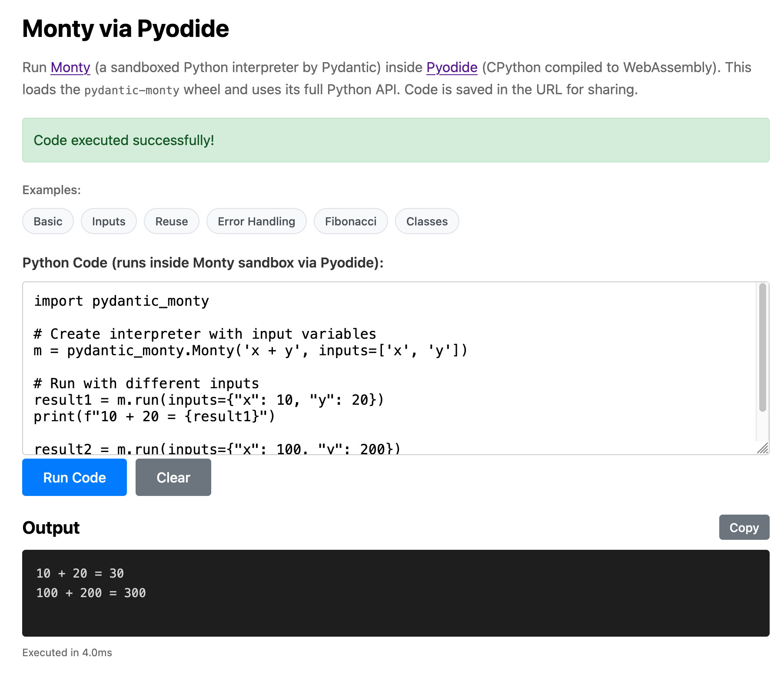
Task: Click the Output heading
Action: [x=51, y=527]
